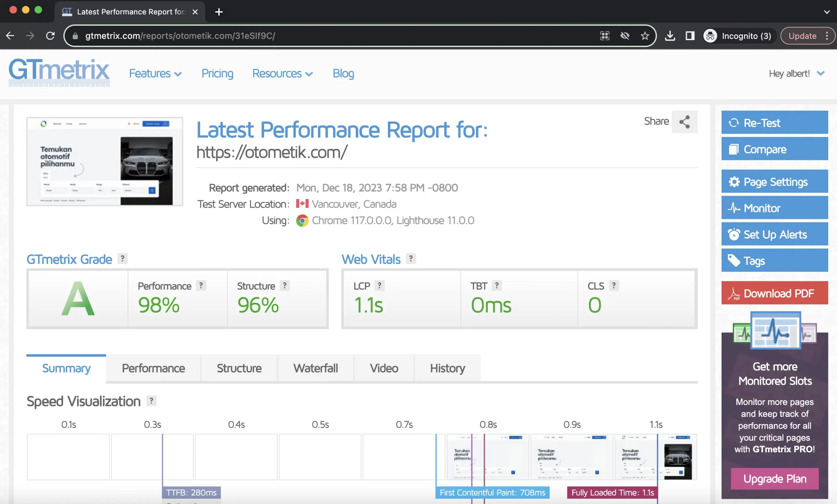Expand the Resources menu

point(282,73)
